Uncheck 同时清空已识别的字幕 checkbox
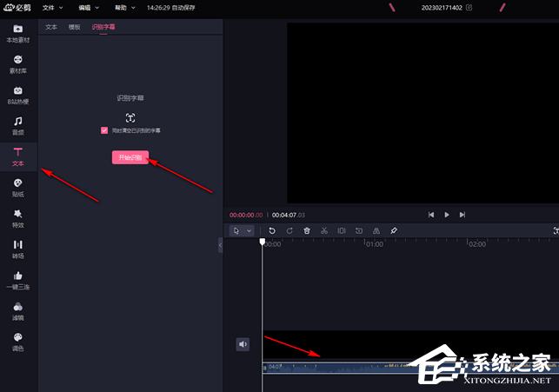The image size is (559, 392). (x=104, y=130)
